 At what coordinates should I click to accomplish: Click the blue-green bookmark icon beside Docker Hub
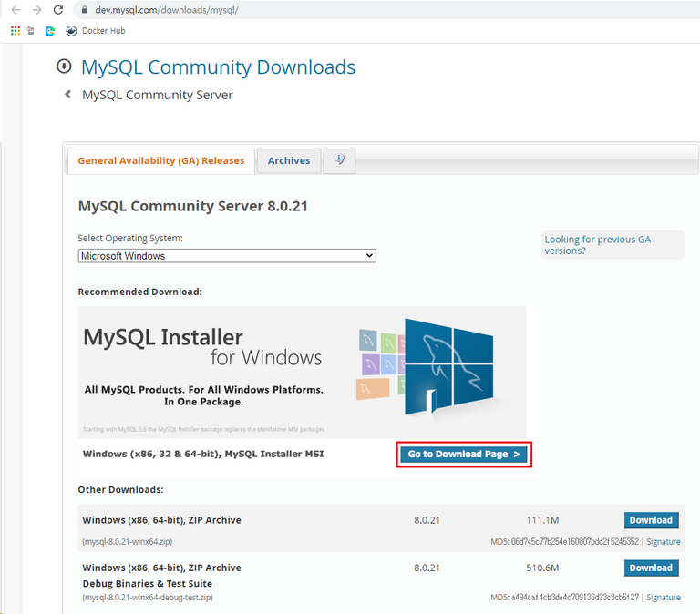pos(50,31)
